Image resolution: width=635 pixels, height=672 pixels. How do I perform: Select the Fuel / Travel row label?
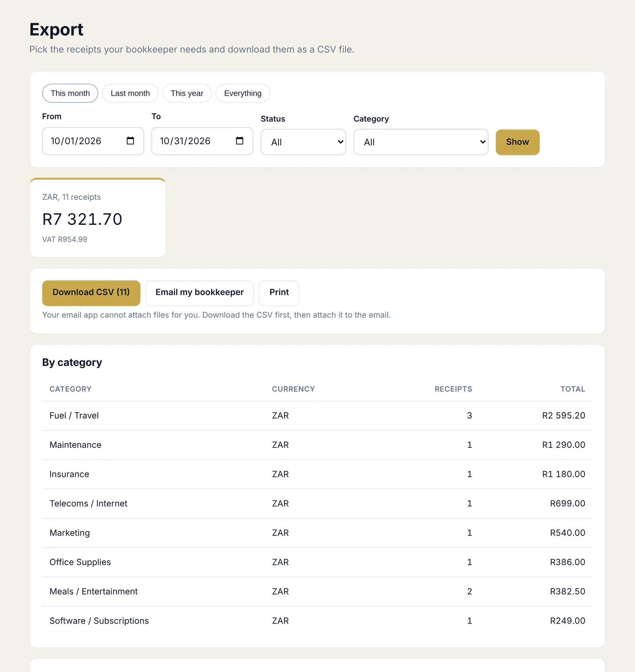[x=74, y=416]
